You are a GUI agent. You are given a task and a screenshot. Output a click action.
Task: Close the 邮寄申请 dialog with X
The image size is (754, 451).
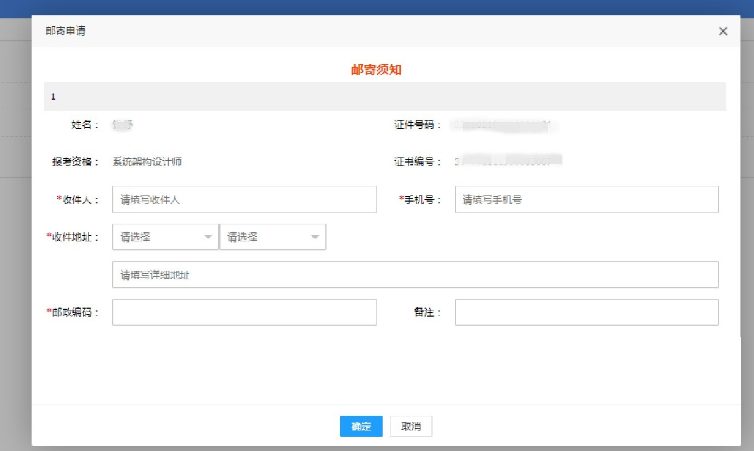[x=723, y=31]
